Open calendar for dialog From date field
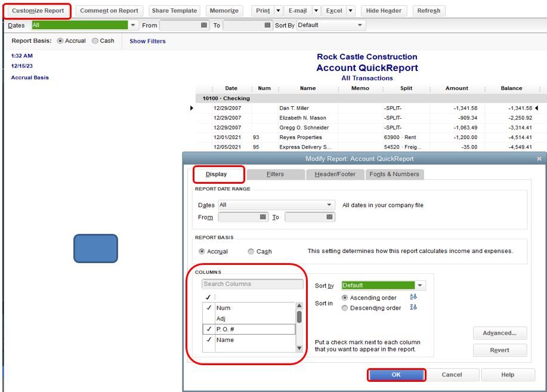Viewport: 547px width, 392px height. pos(263,217)
